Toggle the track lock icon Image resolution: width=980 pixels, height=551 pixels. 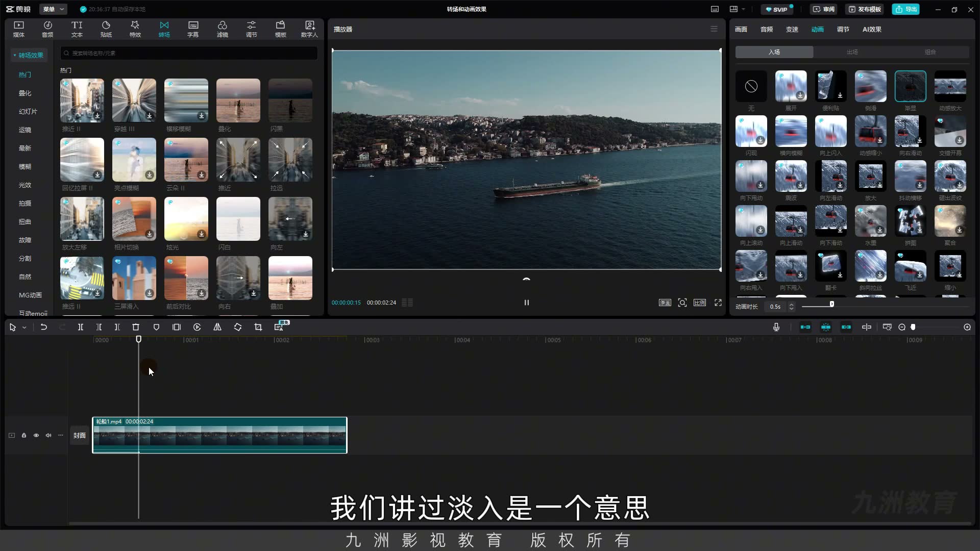click(x=24, y=435)
